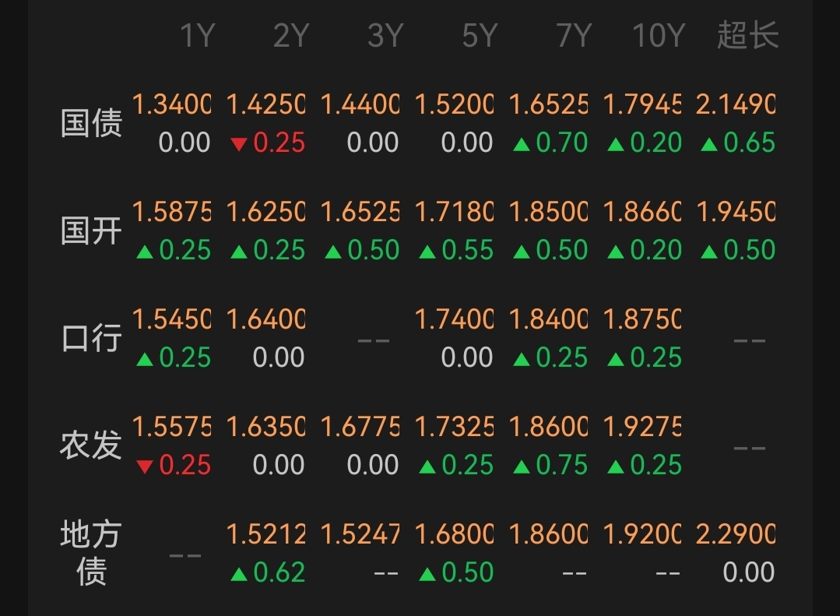The width and height of the screenshot is (840, 616).
Task: Open the 国开 row label
Action: [x=91, y=231]
